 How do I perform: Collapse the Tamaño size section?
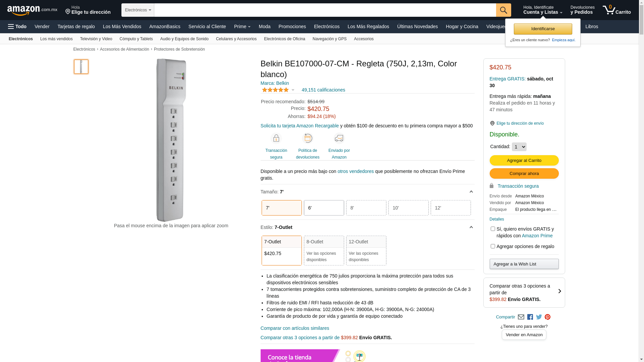(471, 192)
